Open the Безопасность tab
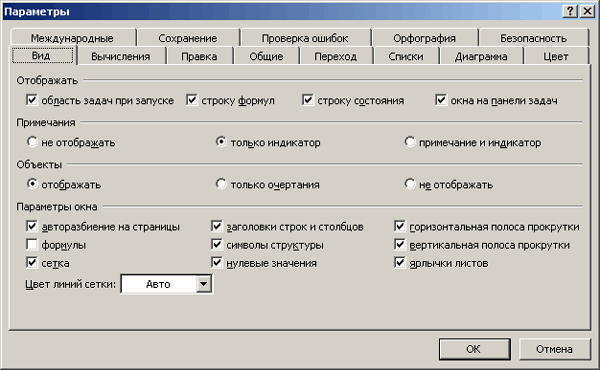The height and width of the screenshot is (370, 600). 533,38
